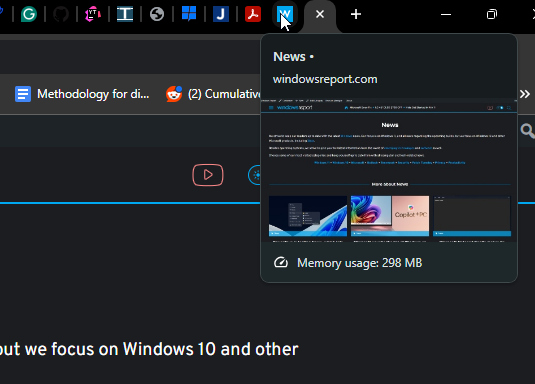Open a new tab with plus button
535x384 pixels.
point(356,14)
